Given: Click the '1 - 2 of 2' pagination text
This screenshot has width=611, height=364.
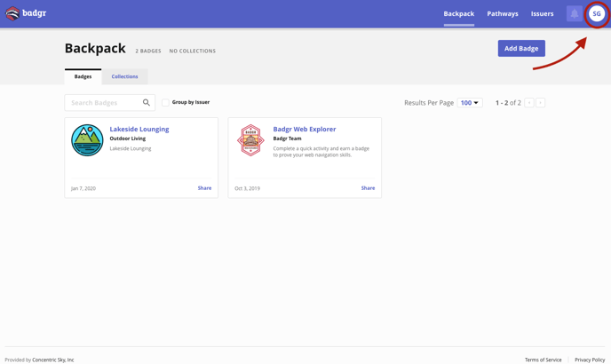Looking at the screenshot, I should 508,102.
